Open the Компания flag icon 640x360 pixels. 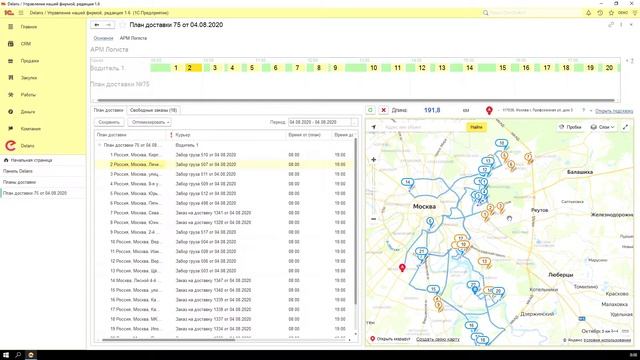pos(11,129)
